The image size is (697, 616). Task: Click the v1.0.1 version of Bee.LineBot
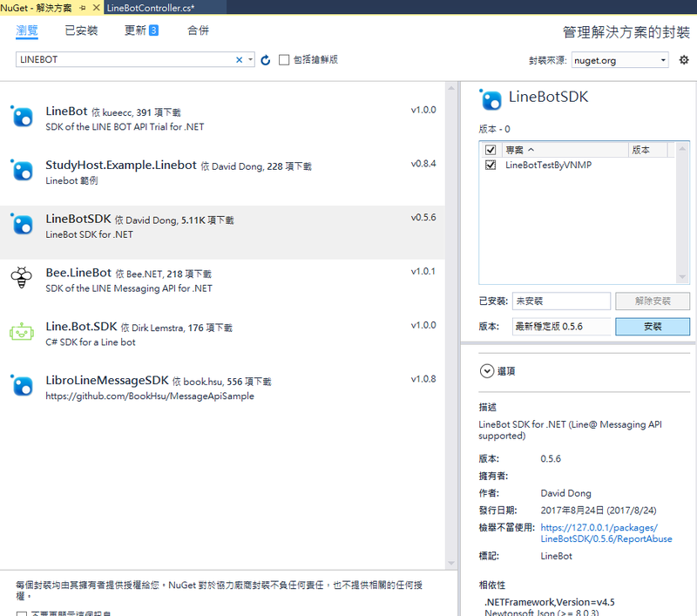(x=423, y=271)
